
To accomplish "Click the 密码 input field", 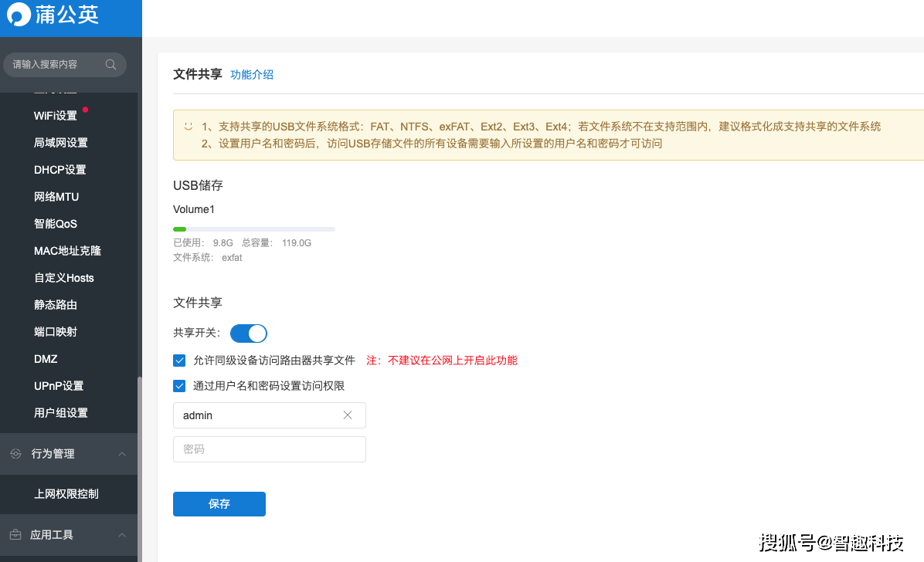I will 270,449.
